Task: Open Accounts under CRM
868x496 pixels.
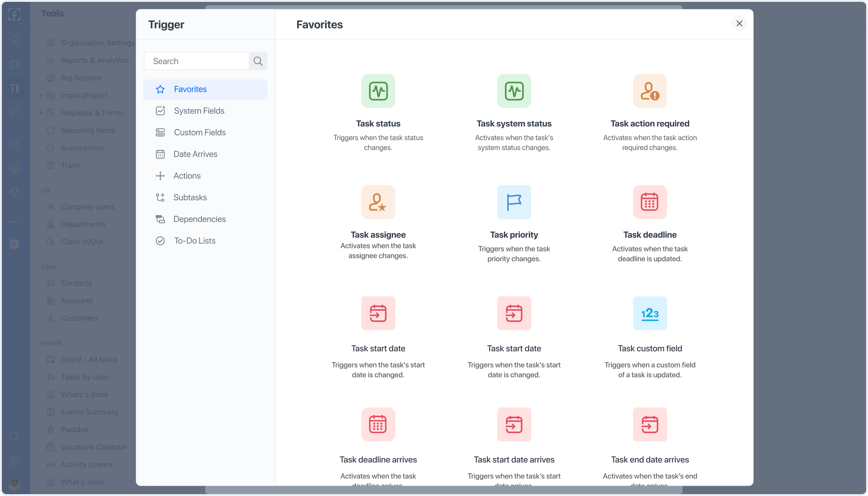Action: click(70, 300)
